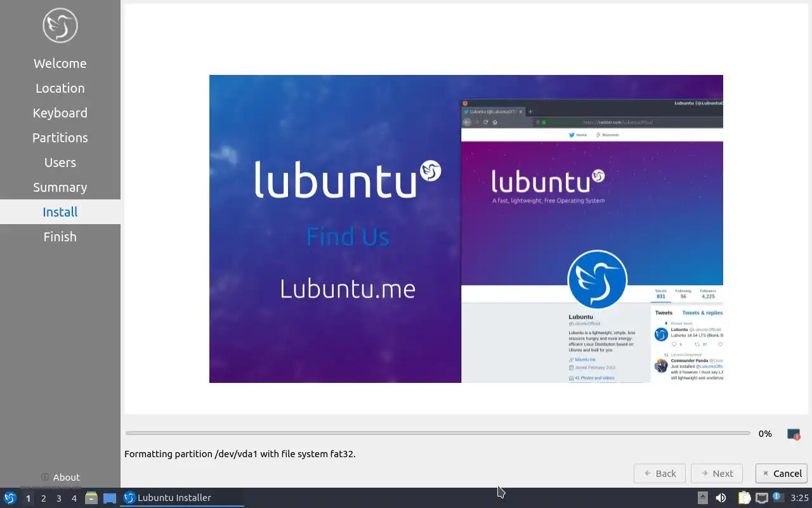Open the volume control speaker icon
The image size is (812, 508).
[x=721, y=498]
